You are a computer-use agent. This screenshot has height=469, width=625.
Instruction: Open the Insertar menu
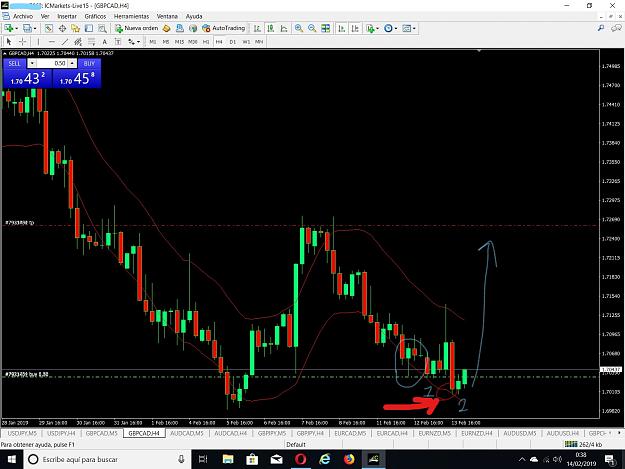coord(67,16)
